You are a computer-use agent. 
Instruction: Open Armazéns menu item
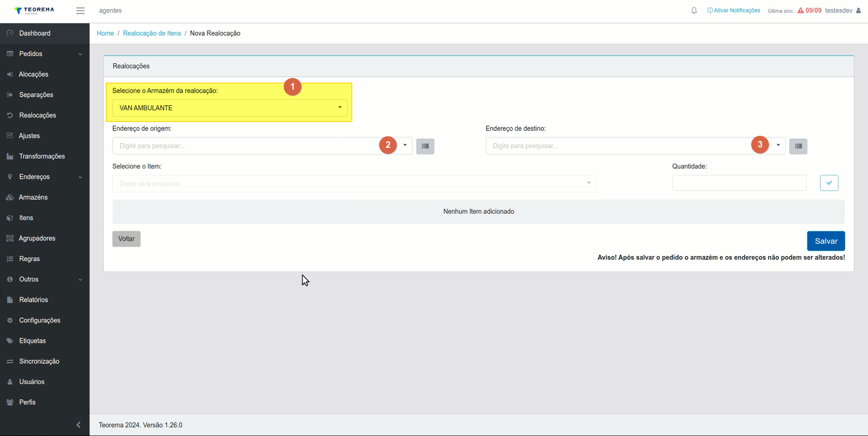click(45, 197)
